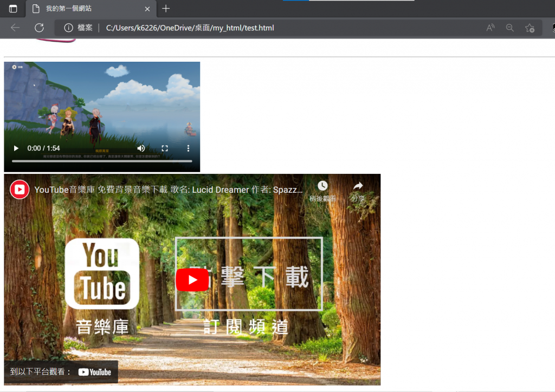Seek on the local video progress bar
This screenshot has width=555, height=392.
pos(102,161)
